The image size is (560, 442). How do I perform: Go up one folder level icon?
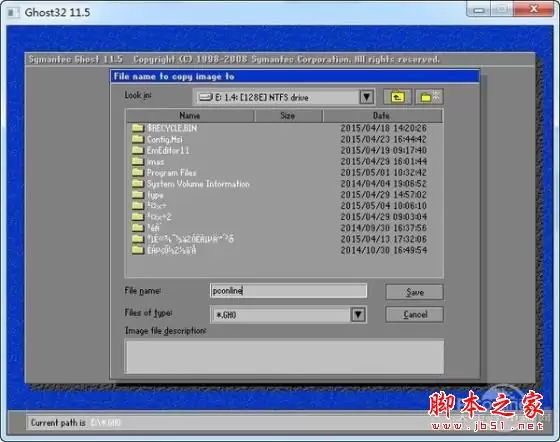pos(398,97)
